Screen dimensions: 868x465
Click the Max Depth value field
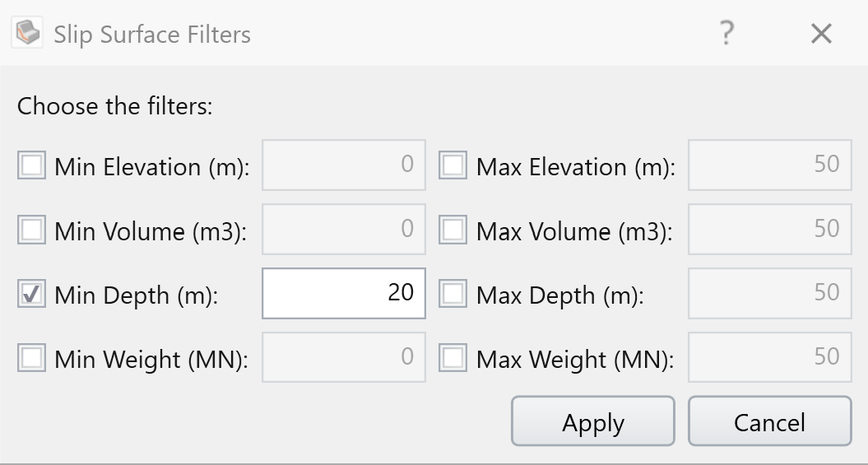point(770,293)
